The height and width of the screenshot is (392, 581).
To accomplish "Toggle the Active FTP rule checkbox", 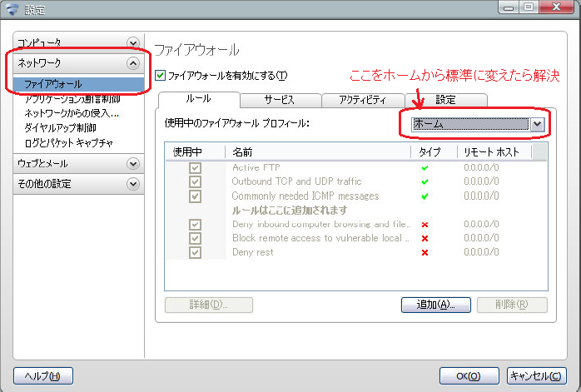I will pos(195,168).
